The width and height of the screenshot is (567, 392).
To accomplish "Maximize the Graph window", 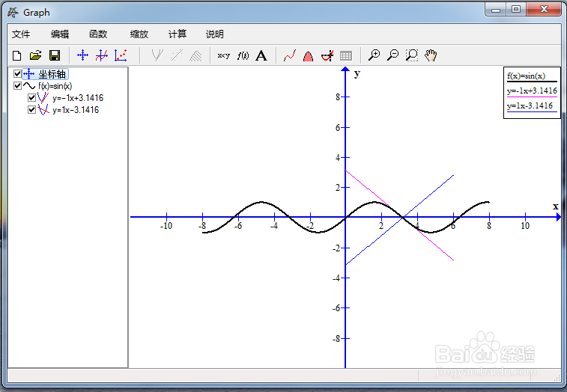I will click(x=516, y=10).
